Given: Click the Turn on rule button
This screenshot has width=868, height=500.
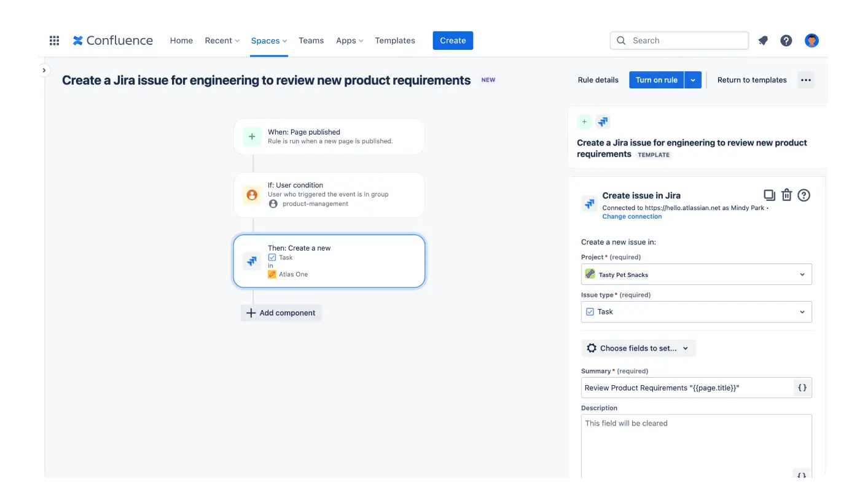Looking at the screenshot, I should [x=656, y=80].
